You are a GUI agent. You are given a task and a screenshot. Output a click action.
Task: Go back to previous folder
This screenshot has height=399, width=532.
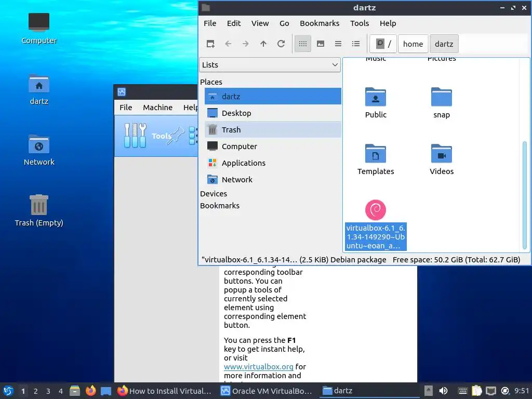[x=229, y=44]
